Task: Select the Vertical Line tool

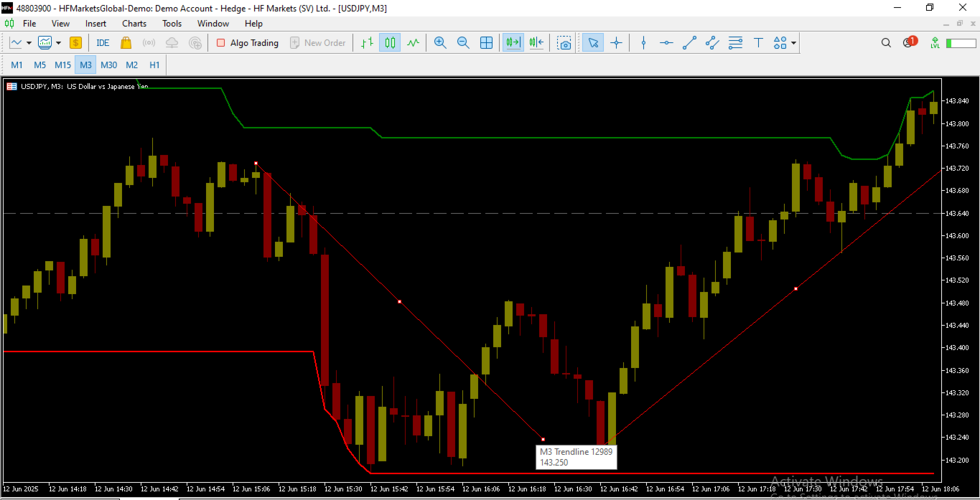Action: click(643, 42)
